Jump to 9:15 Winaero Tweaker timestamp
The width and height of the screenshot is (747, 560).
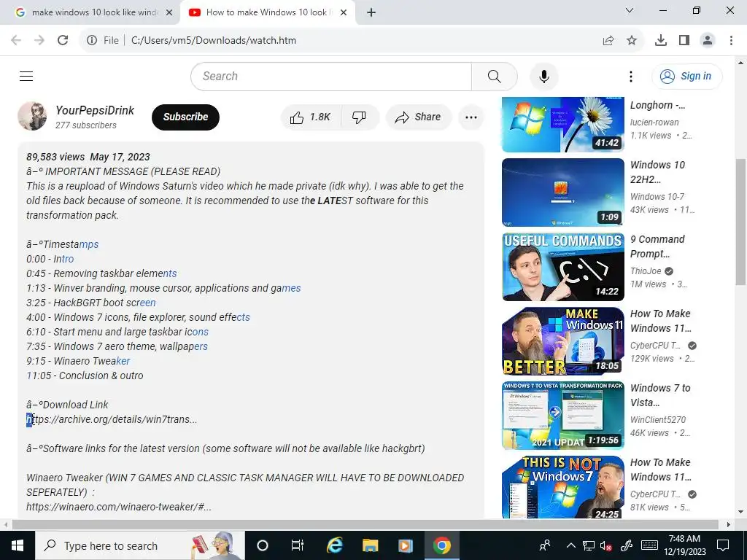tap(78, 361)
